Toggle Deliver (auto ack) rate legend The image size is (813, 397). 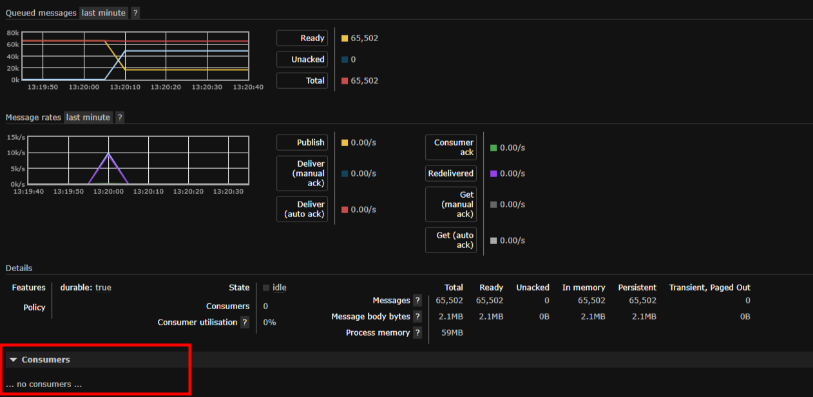(x=302, y=209)
